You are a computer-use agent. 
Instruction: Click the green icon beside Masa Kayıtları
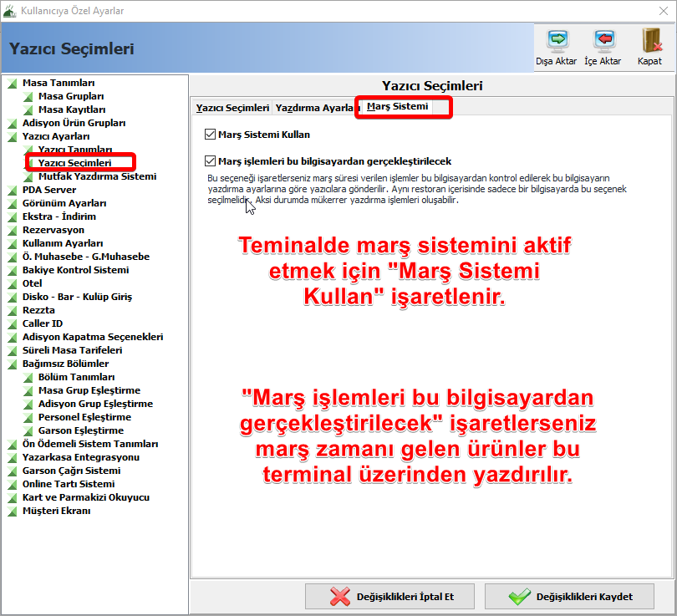[28, 110]
